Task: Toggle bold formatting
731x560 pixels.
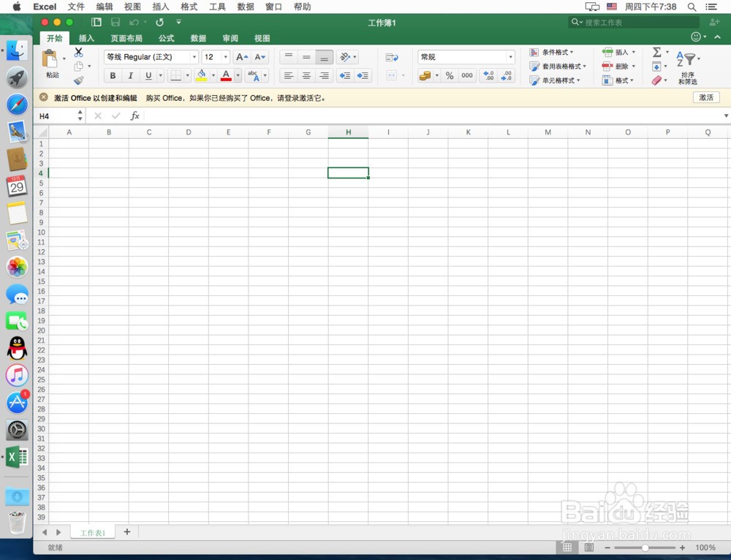Action: click(x=113, y=75)
